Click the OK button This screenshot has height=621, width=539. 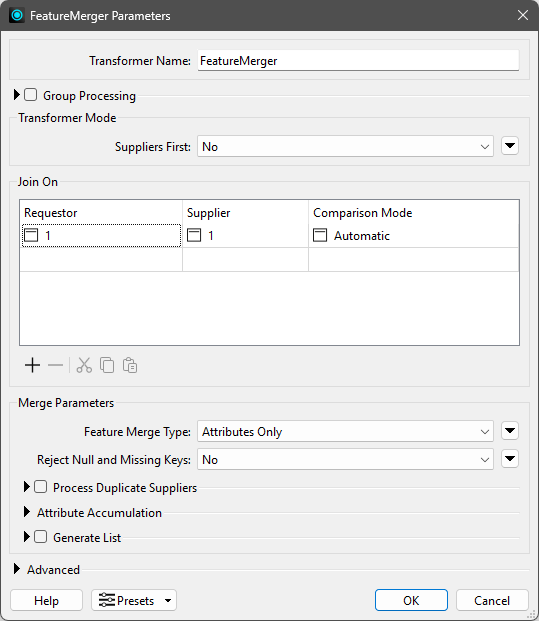pos(411,600)
